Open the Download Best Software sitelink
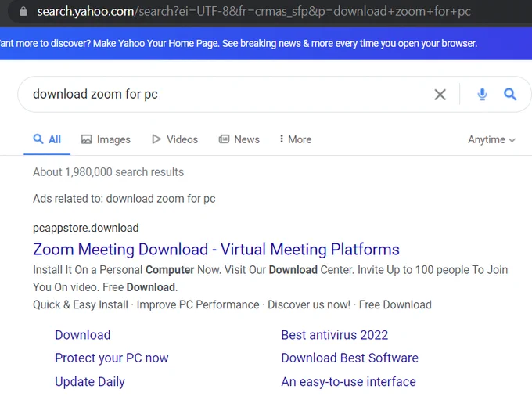 click(x=350, y=358)
